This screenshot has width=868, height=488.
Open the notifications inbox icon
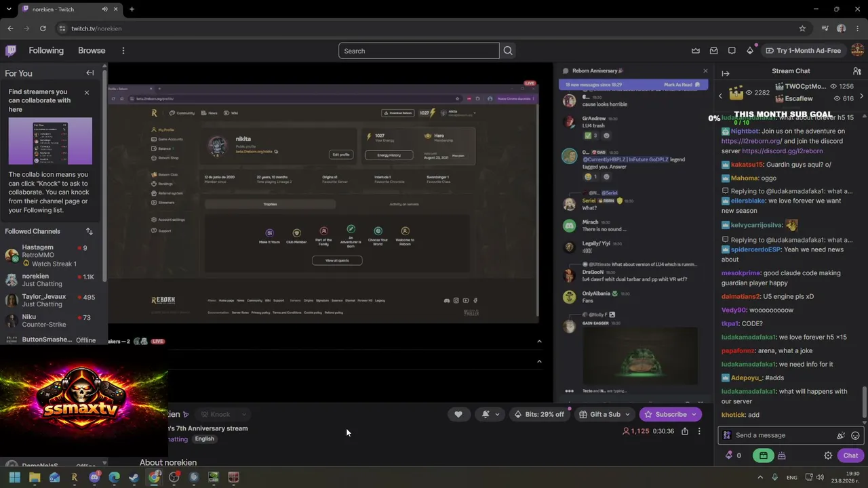(x=714, y=51)
